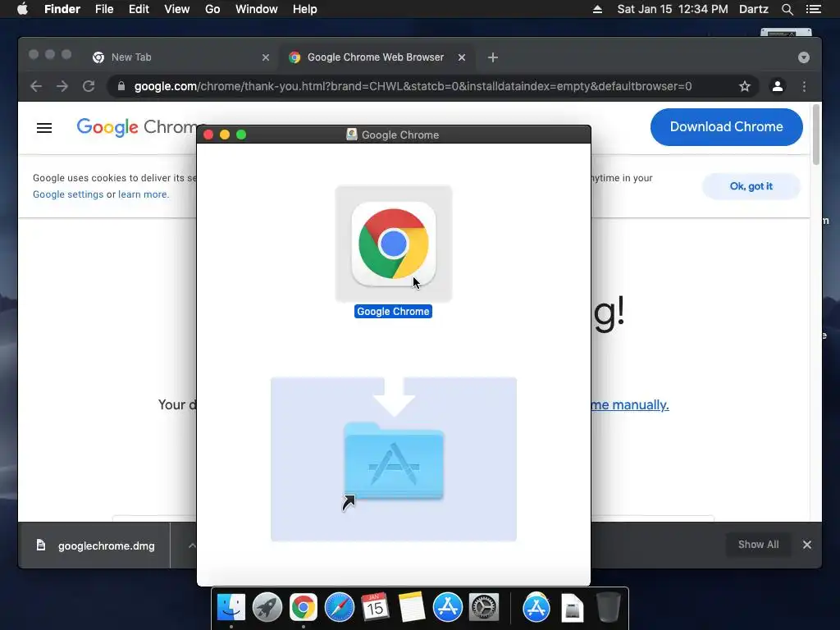Close the downloads bar
This screenshot has width=840, height=630.
[x=807, y=545]
